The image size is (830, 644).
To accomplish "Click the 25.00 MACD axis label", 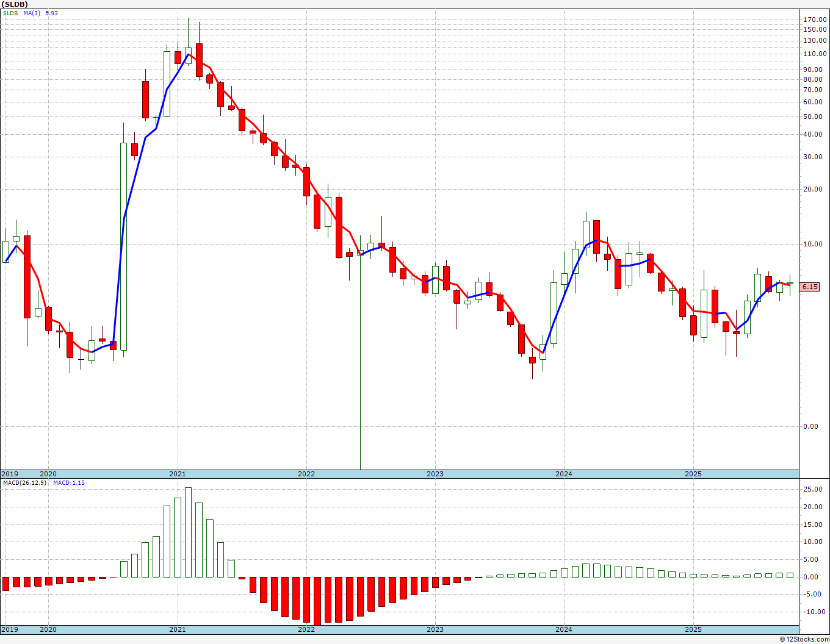I will click(x=813, y=490).
